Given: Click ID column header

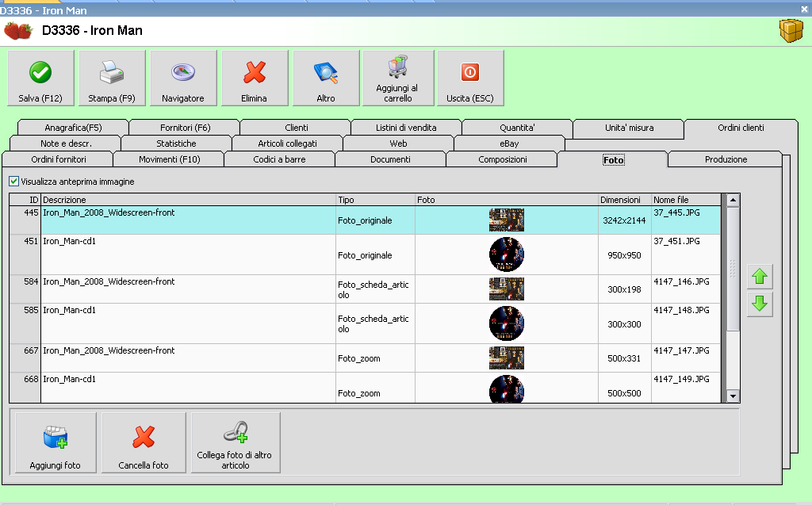Looking at the screenshot, I should coord(25,200).
